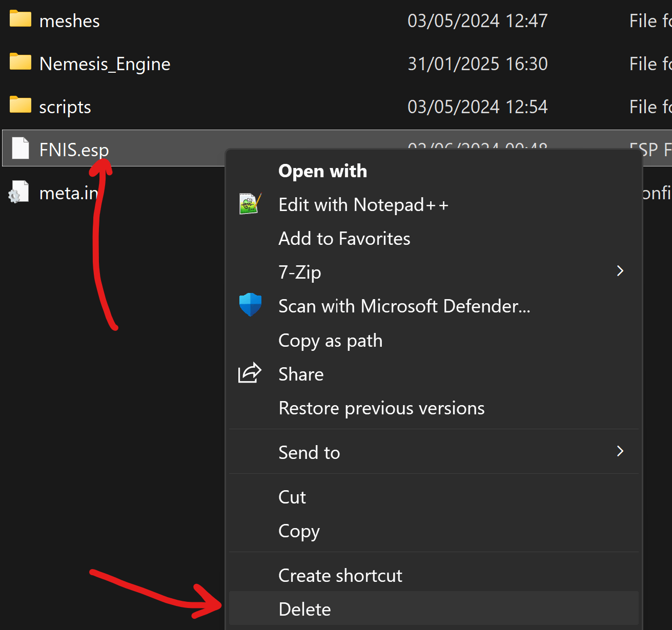
Task: Click the Microsoft Defender shield icon
Action: [250, 305]
